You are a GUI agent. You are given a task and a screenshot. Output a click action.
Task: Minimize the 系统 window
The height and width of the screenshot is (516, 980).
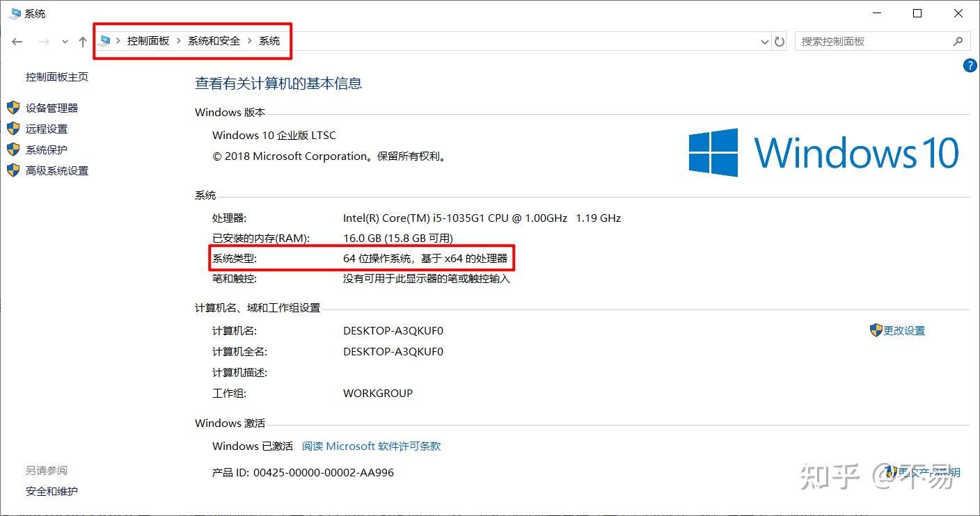(x=877, y=13)
